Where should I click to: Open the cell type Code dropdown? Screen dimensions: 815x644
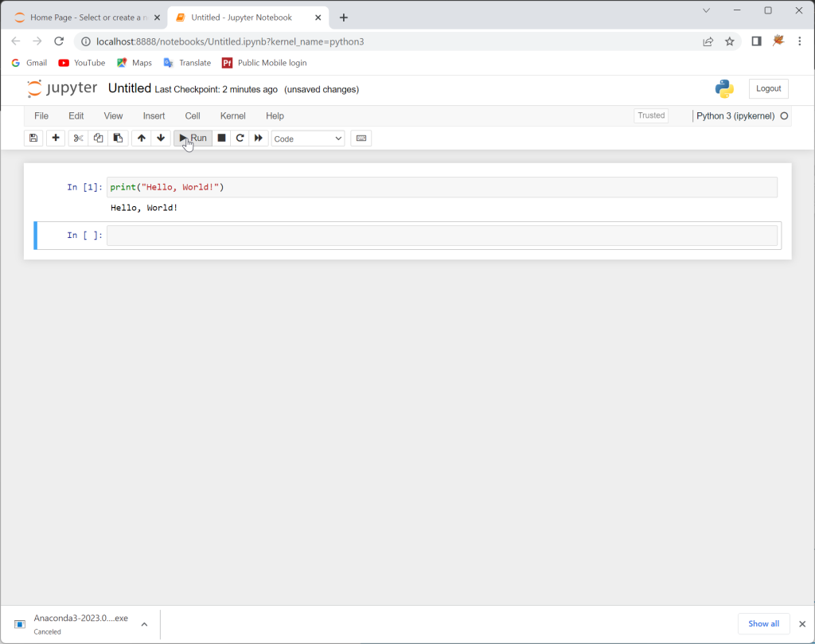[308, 139]
